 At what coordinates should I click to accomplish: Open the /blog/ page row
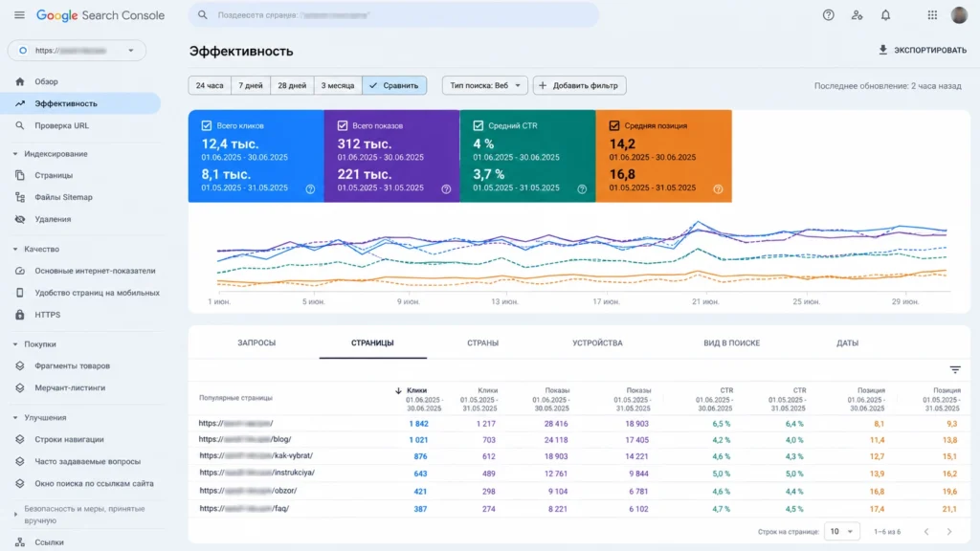(x=579, y=440)
